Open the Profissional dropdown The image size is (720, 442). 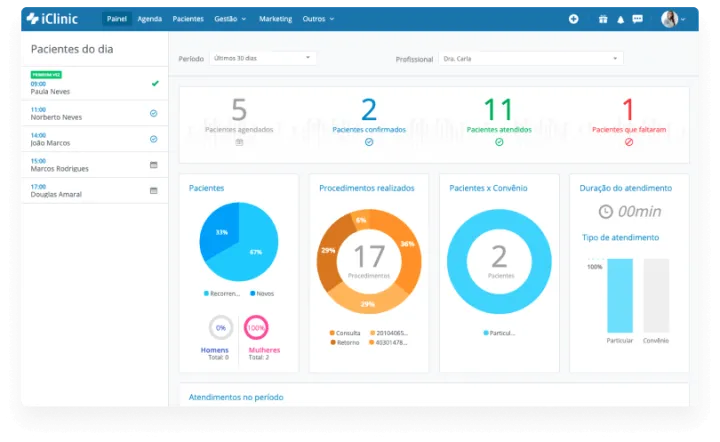(x=531, y=59)
